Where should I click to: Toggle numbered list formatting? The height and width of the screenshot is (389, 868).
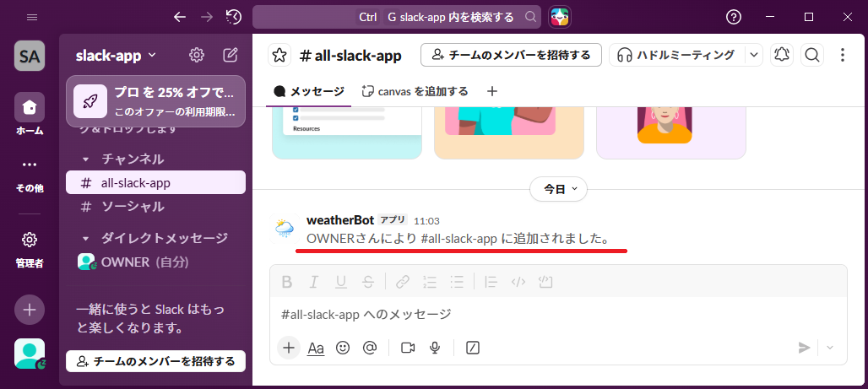pyautogui.click(x=430, y=282)
